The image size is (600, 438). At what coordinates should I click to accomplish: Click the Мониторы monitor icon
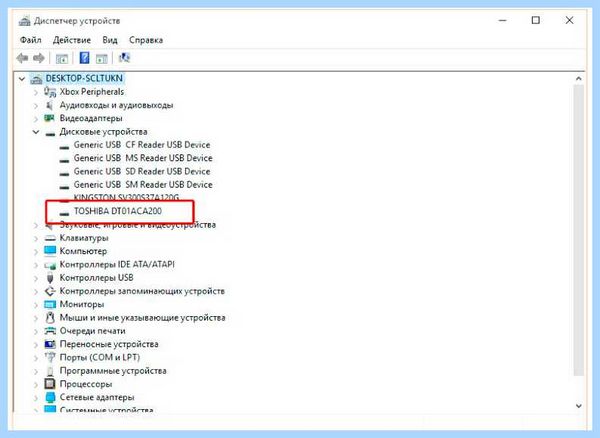[x=50, y=304]
